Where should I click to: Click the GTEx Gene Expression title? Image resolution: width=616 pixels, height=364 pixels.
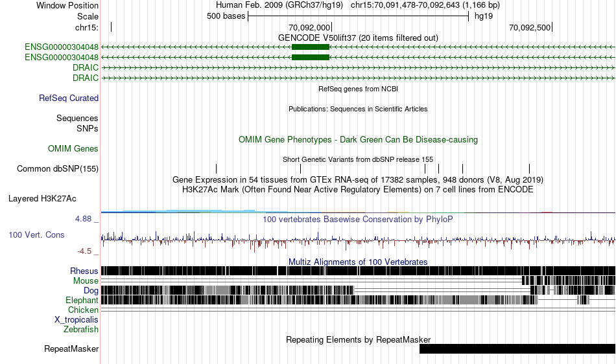pyautogui.click(x=358, y=179)
